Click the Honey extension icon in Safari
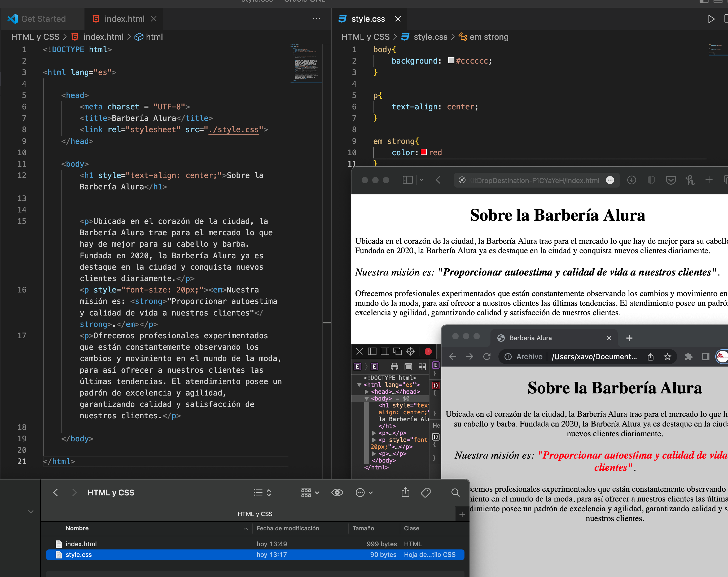Screen dimensions: 728x577 [x=690, y=180]
